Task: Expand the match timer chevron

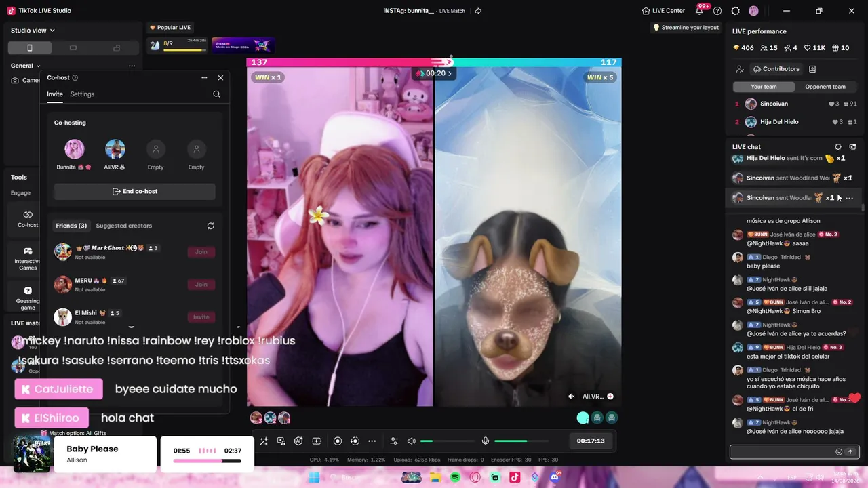Action: [450, 73]
